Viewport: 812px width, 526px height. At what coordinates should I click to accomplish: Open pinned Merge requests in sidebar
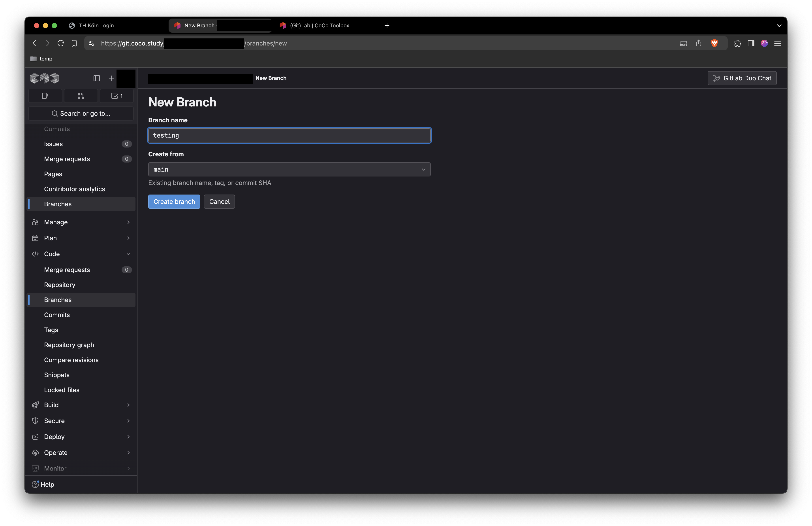pos(81,159)
